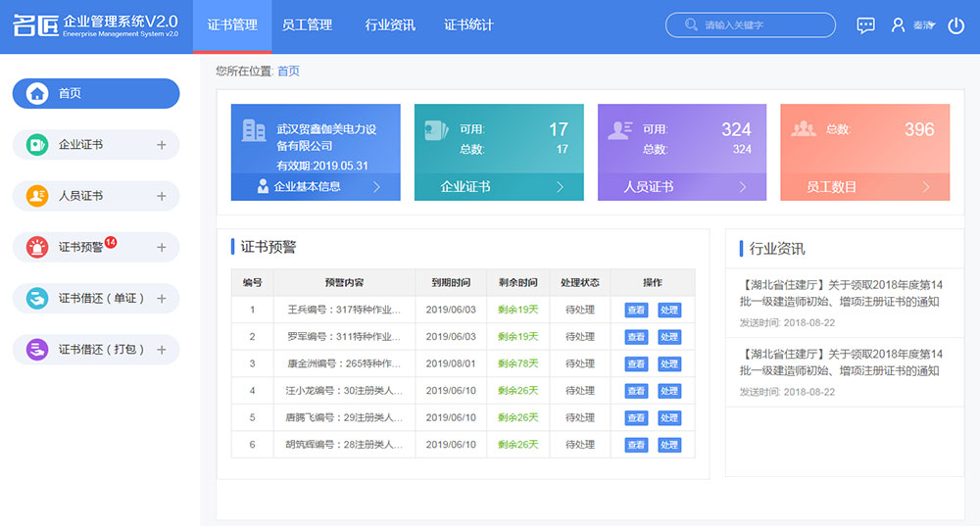Screen dimensions: 980x529
Task: Expand the 企业证书 plus sign
Action: pyautogui.click(x=162, y=145)
